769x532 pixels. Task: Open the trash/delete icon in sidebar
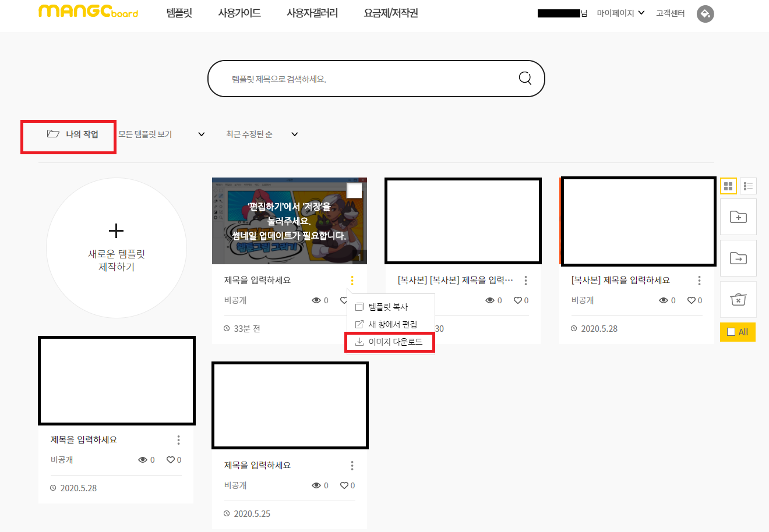click(x=738, y=299)
